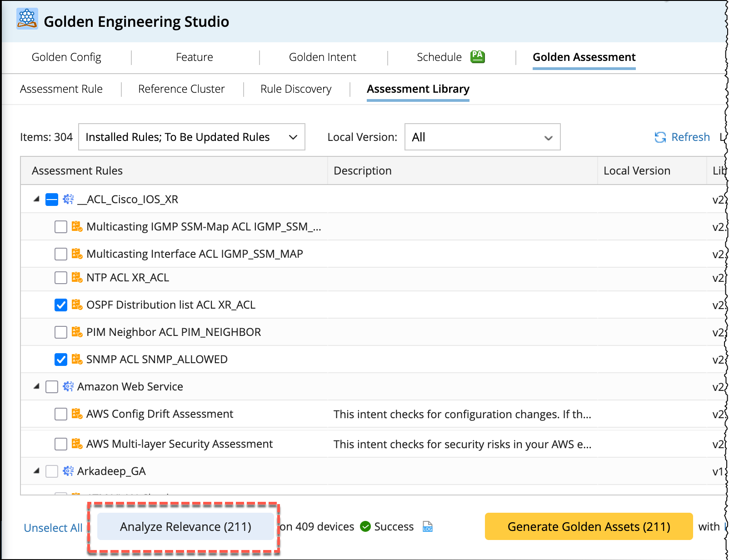Click the Unselect All link
729x560 pixels.
pos(53,528)
